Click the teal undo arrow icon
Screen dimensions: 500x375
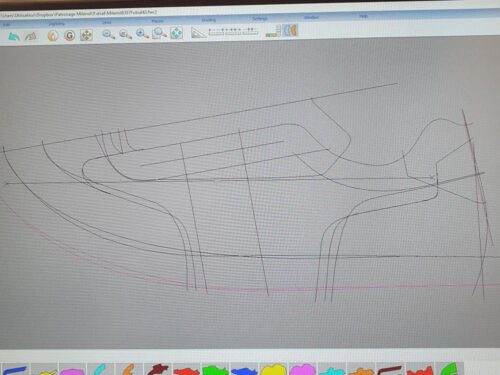14,36
